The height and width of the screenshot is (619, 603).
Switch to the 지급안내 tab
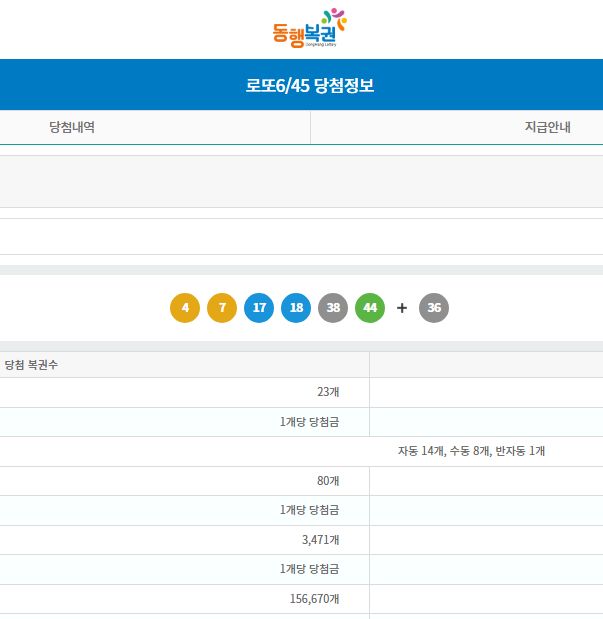547,127
